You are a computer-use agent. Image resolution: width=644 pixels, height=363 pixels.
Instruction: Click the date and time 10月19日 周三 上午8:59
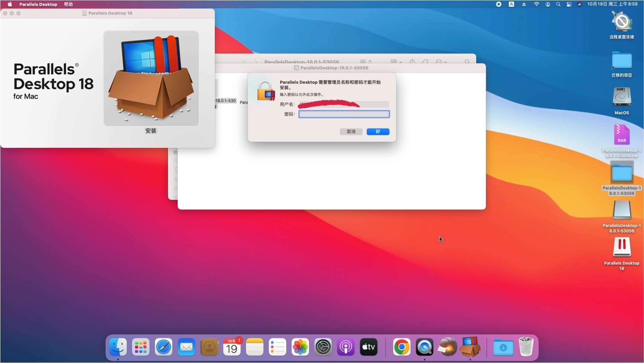[612, 4]
